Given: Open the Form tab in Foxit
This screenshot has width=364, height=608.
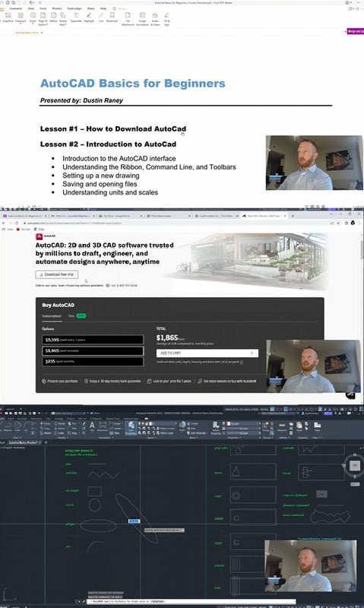Looking at the screenshot, I should coord(43,8).
